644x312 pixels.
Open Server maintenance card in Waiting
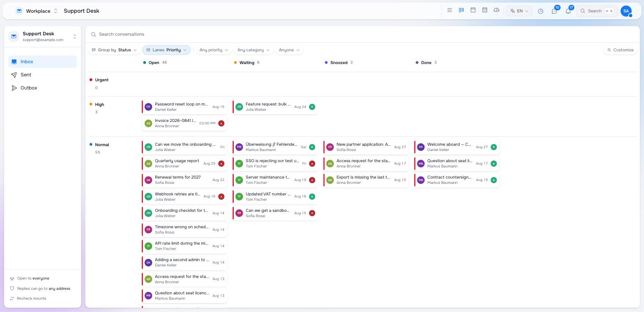(x=275, y=180)
